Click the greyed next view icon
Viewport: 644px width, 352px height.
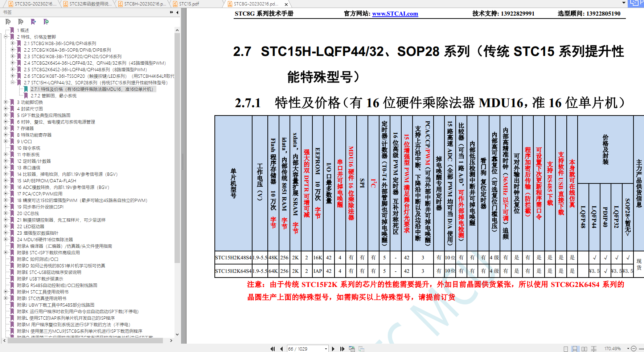click(361, 349)
